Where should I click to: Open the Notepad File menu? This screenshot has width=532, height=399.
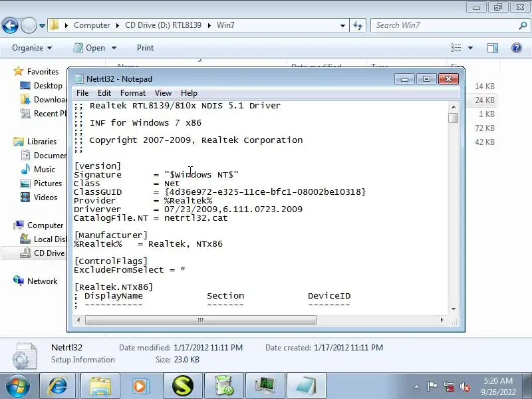pos(82,93)
